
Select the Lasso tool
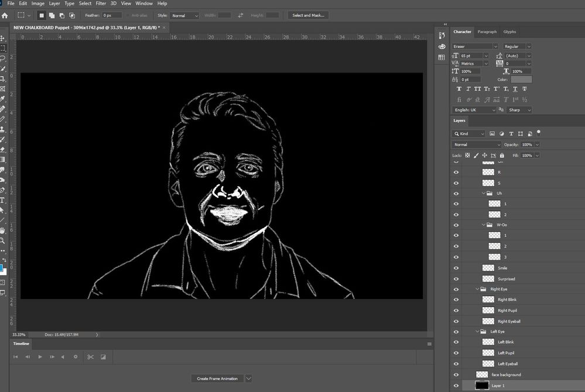(x=3, y=59)
